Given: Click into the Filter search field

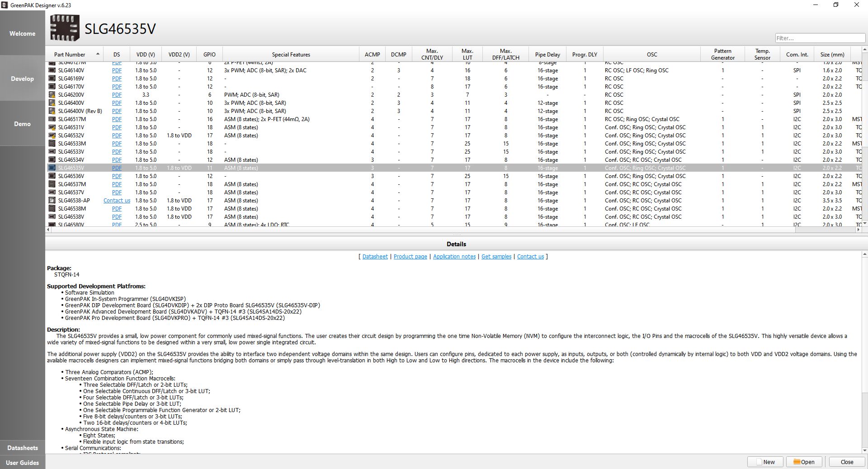Looking at the screenshot, I should 820,38.
